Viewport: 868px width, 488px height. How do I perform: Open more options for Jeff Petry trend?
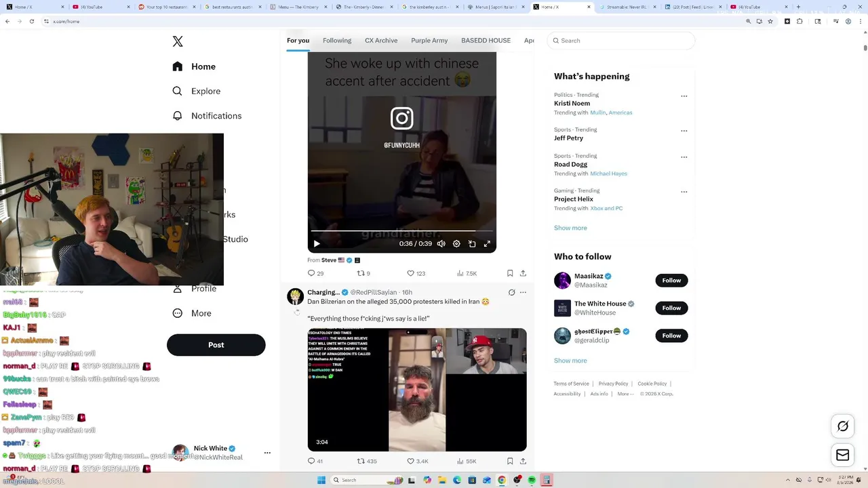coord(684,131)
